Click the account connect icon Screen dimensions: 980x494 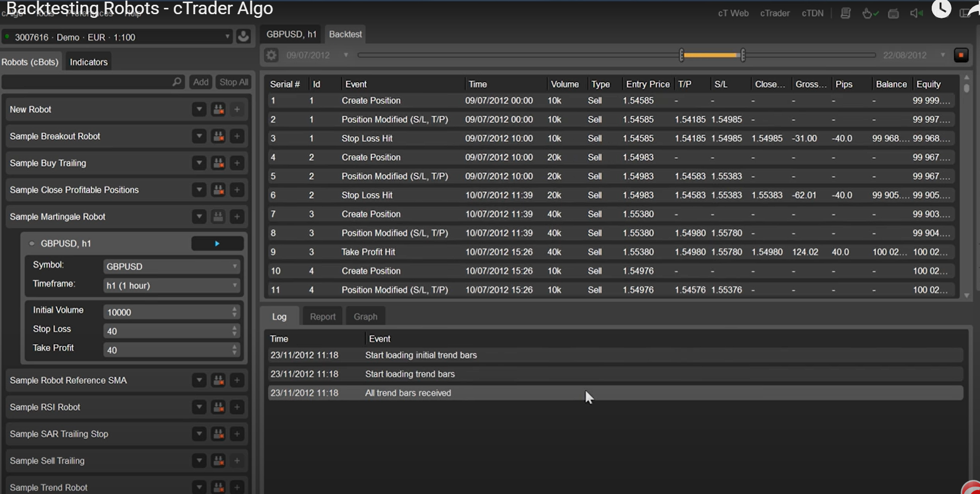pos(243,37)
